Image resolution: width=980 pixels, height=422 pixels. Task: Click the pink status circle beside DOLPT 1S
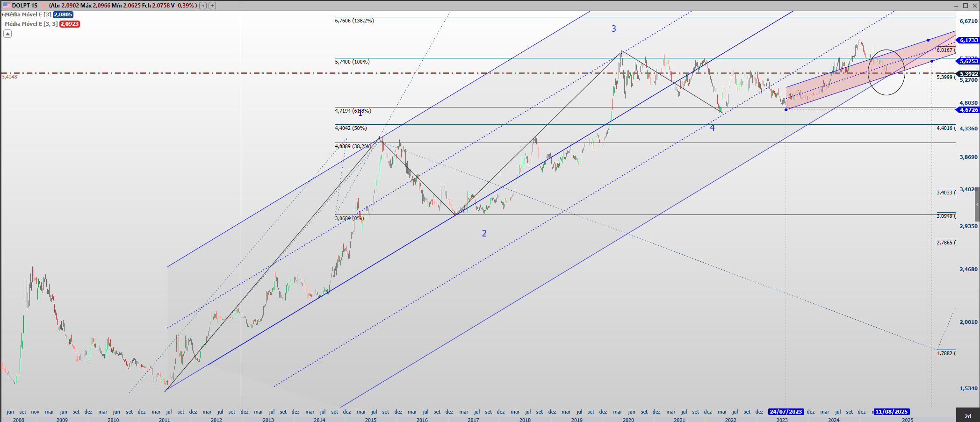point(43,6)
